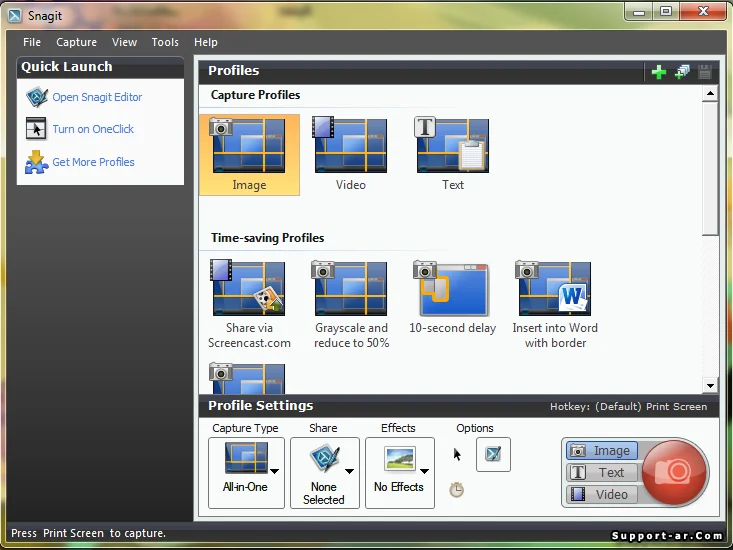Expand the Effects dropdown arrow
The image size is (733, 550).
424,470
